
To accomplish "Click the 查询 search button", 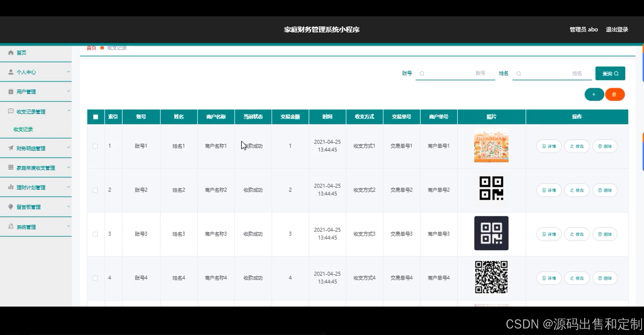I will pyautogui.click(x=610, y=73).
